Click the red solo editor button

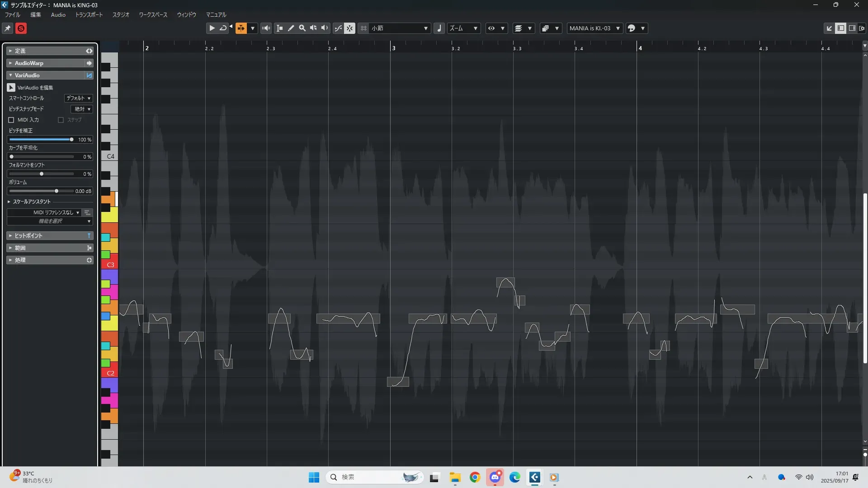21,28
